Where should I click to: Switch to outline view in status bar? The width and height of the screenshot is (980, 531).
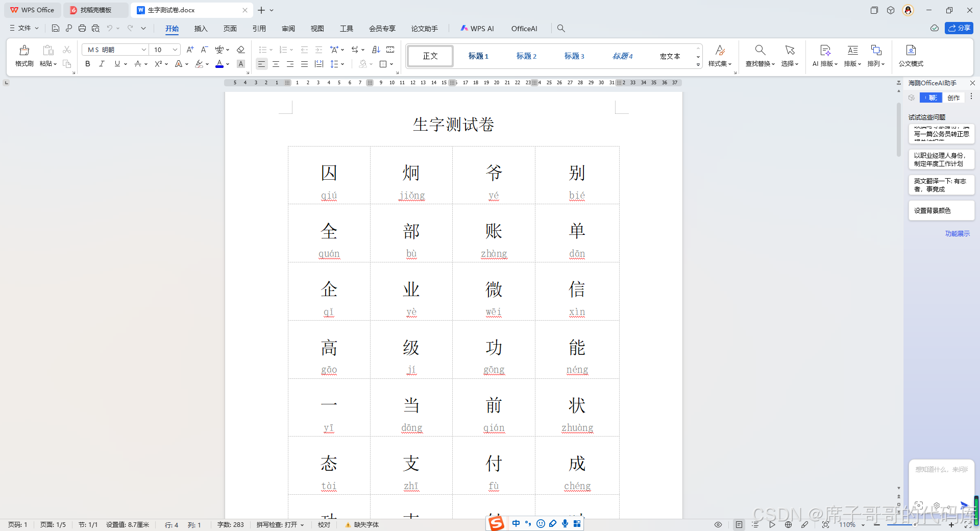pyautogui.click(x=755, y=524)
